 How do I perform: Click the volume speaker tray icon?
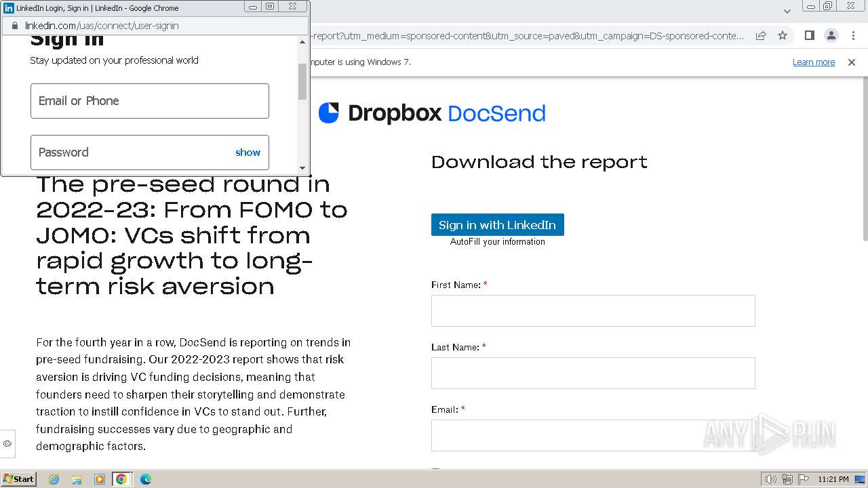771,479
